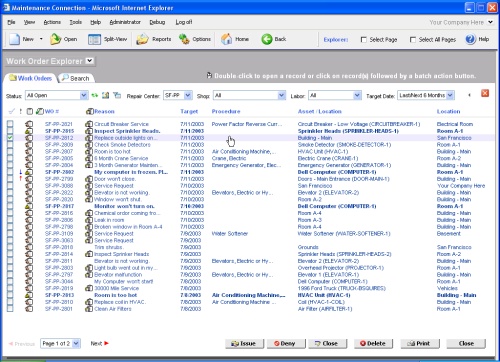Click the Open toolbar button
500x362 pixels.
point(64,39)
